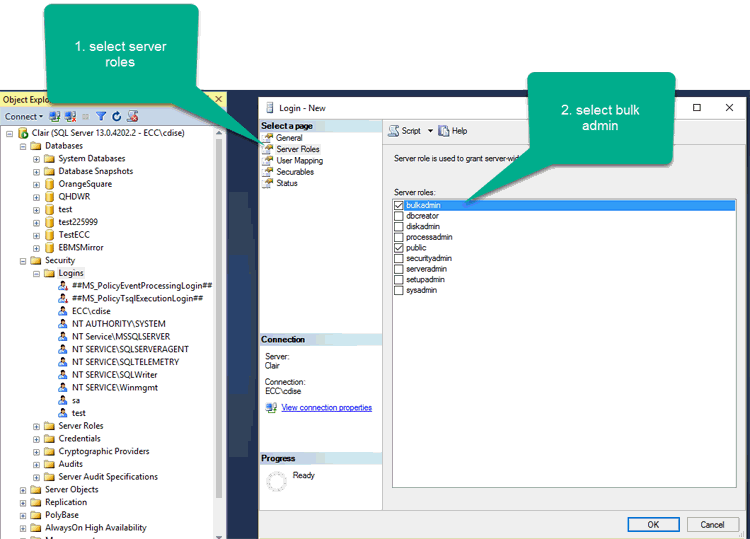The height and width of the screenshot is (539, 750).
Task: Enable the sysadmin server role checkbox
Action: tap(399, 291)
